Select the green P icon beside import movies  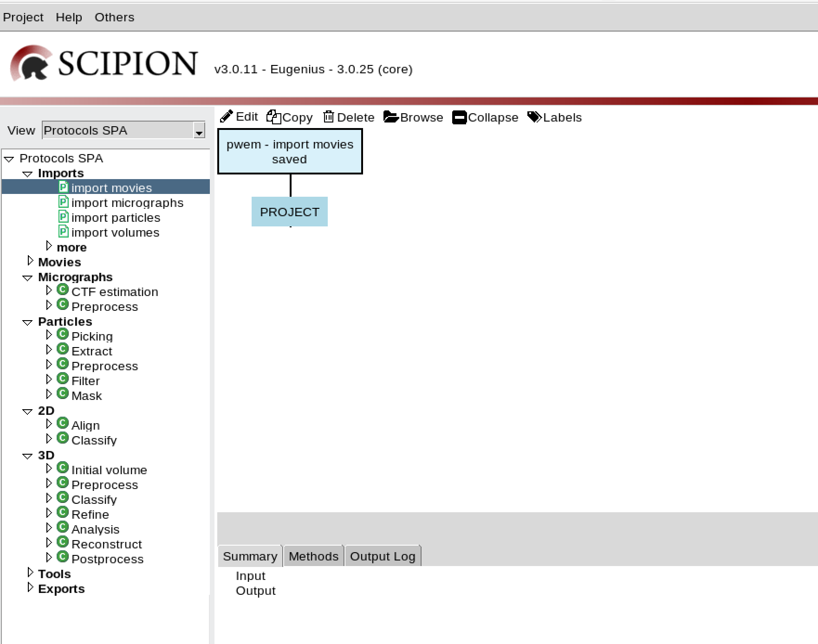click(63, 187)
